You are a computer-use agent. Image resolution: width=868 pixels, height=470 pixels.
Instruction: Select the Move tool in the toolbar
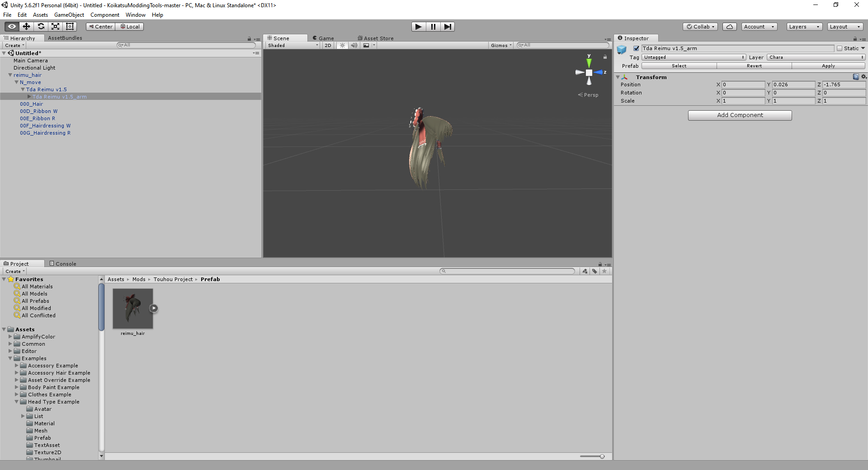(x=26, y=26)
